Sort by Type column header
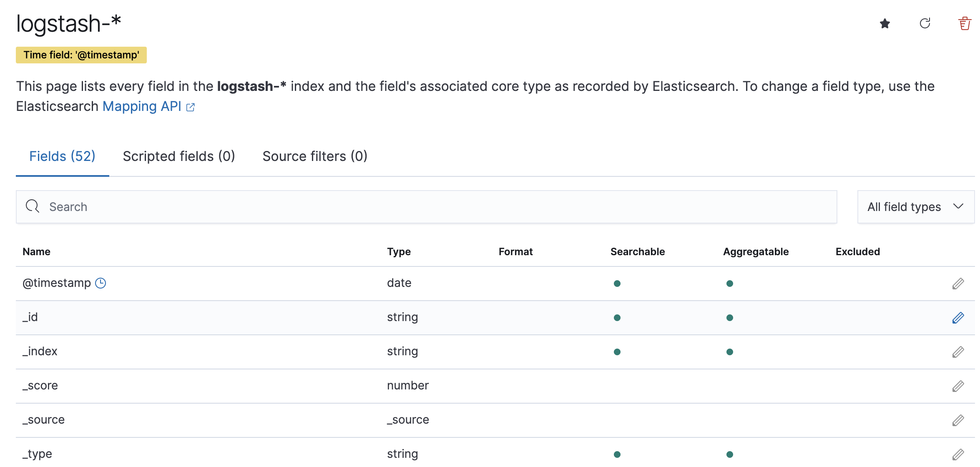Viewport: 980px width, 467px height. tap(399, 252)
